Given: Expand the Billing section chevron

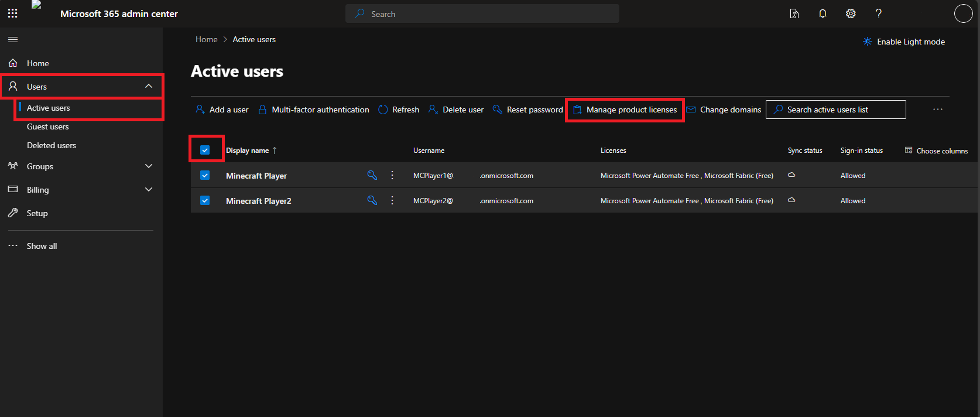Looking at the screenshot, I should click(149, 189).
